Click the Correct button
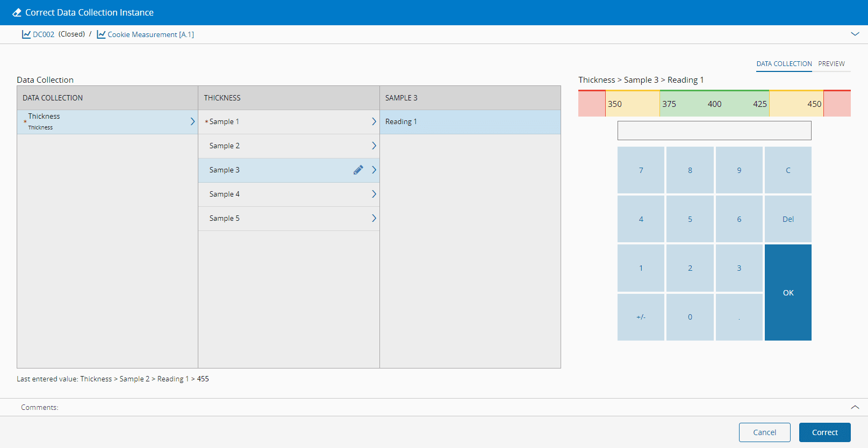Screen dimensions: 868x448 coord(824,432)
